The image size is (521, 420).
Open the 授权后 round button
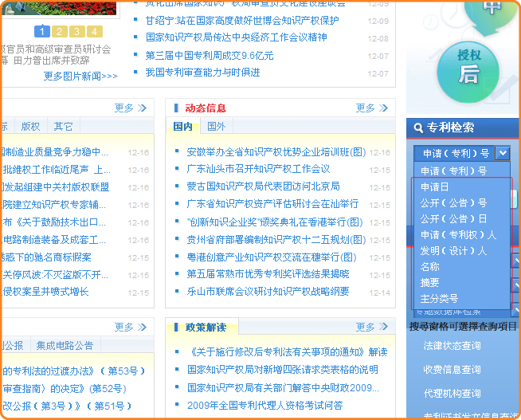click(468, 73)
